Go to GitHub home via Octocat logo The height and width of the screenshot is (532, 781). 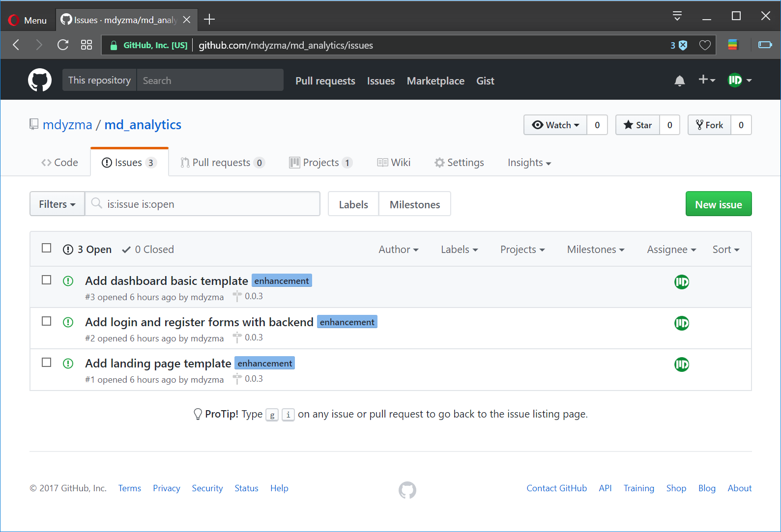click(x=40, y=80)
